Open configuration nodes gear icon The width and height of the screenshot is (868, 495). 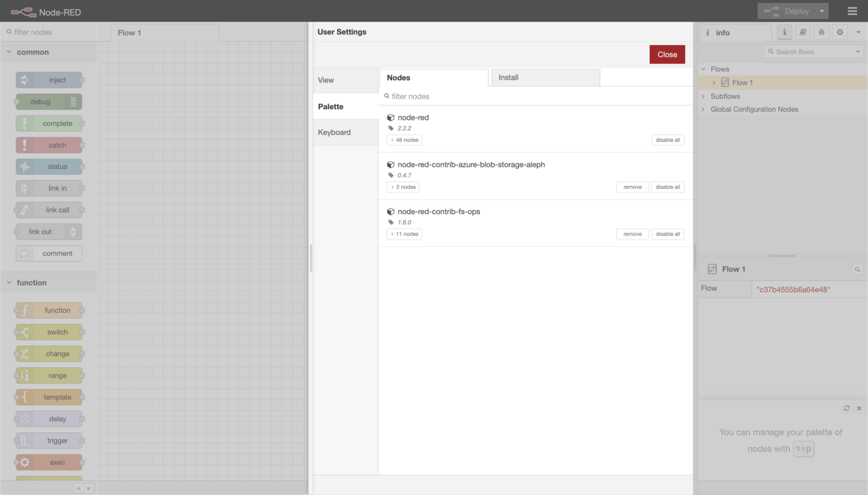pyautogui.click(x=840, y=32)
